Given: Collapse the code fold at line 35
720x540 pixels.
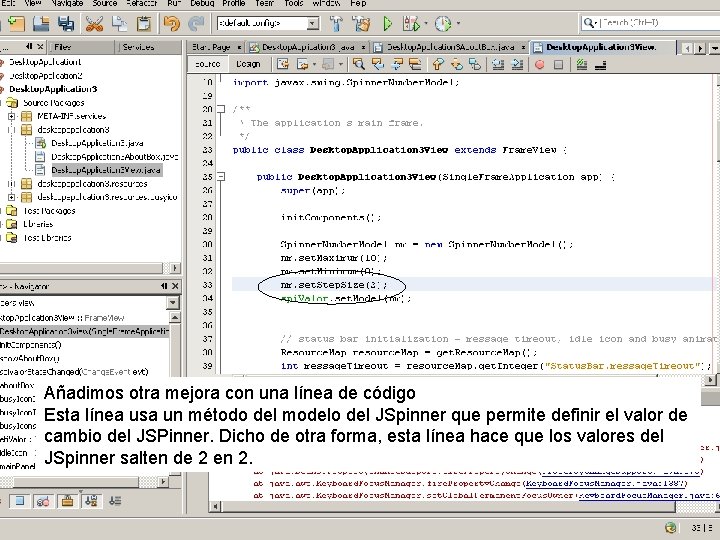Looking at the screenshot, I should click(223, 177).
